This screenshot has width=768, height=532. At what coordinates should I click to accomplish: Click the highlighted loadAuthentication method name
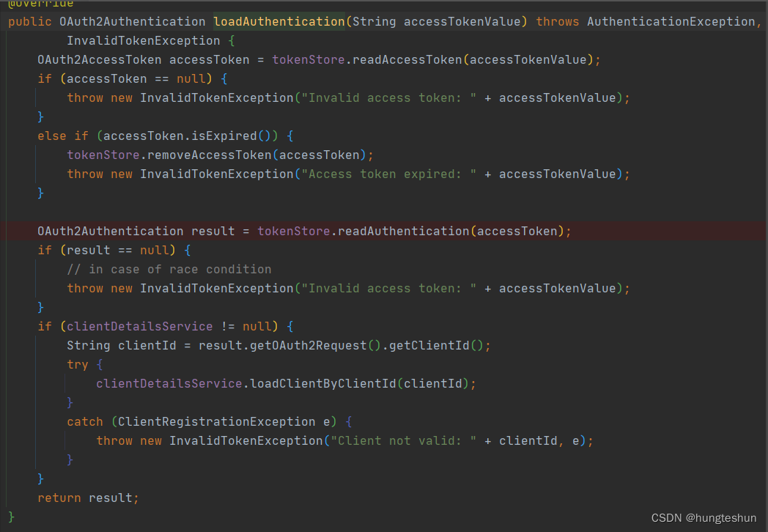[x=278, y=21]
